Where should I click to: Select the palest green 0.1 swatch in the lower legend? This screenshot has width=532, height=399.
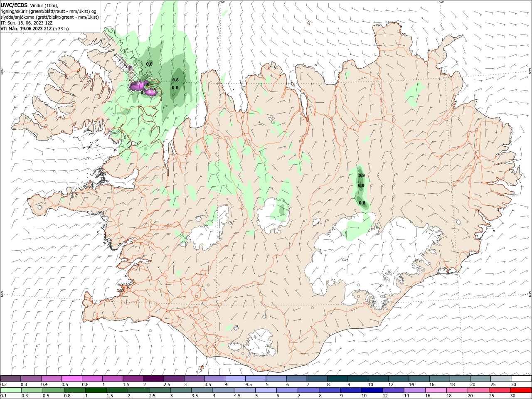pos(11,390)
